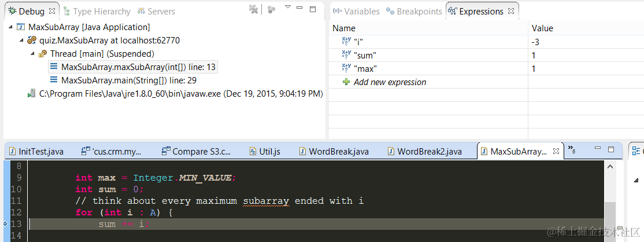The width and height of the screenshot is (644, 242).
Task: Open the Variables tab
Action: coord(362,12)
